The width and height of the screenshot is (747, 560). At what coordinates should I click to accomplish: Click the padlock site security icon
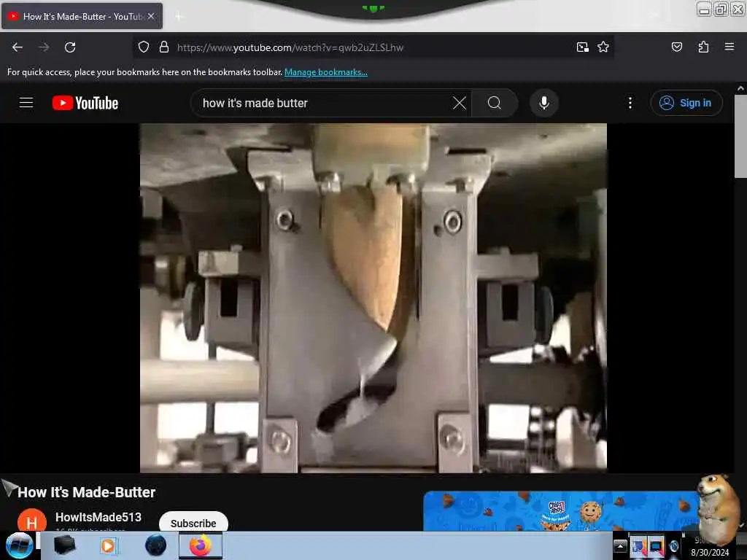point(164,47)
